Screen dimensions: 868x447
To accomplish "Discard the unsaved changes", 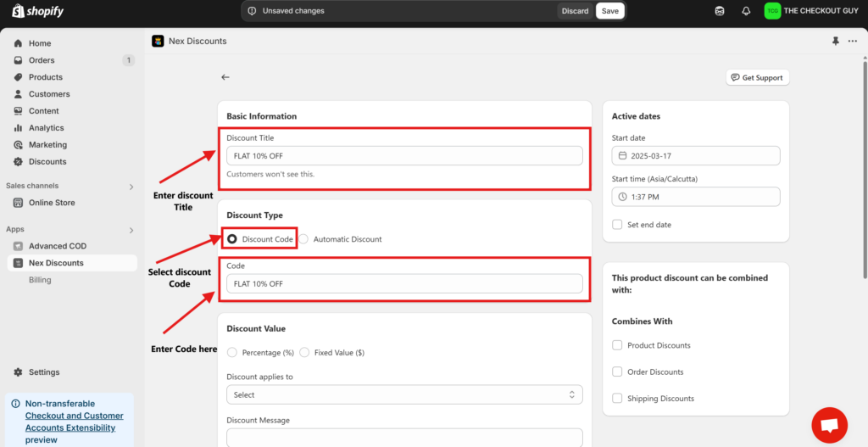I will pos(576,11).
